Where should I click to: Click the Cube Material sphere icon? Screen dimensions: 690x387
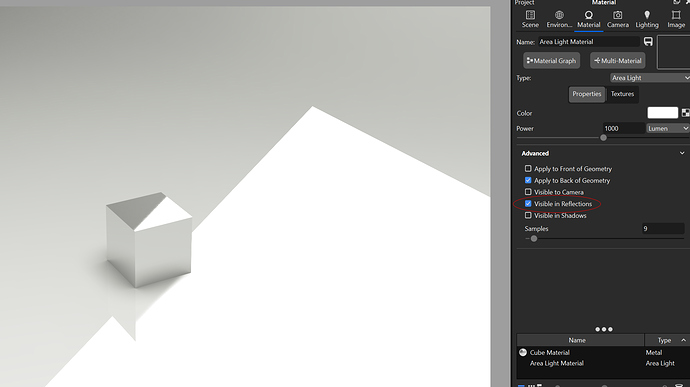pos(523,352)
